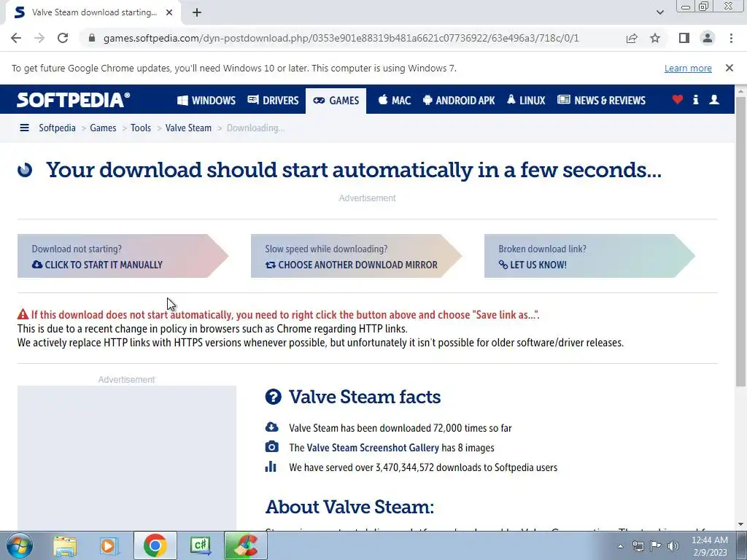The height and width of the screenshot is (560, 747).
Task: Select the Games tab
Action: (336, 101)
